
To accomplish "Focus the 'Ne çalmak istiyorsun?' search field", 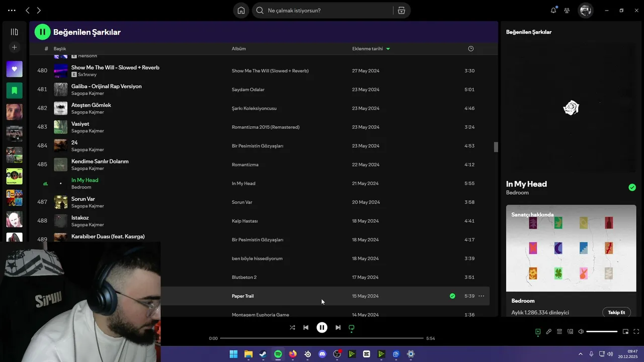I will point(323,11).
